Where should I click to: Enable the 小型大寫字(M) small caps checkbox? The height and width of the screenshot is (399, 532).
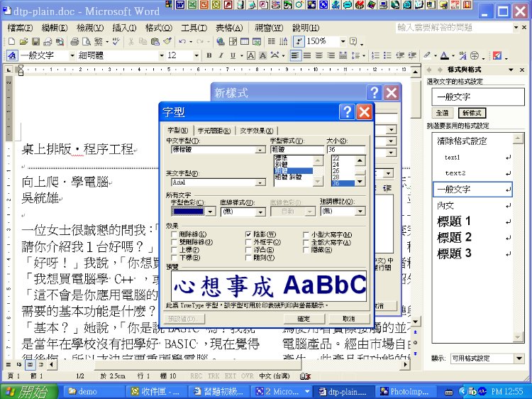click(x=306, y=235)
